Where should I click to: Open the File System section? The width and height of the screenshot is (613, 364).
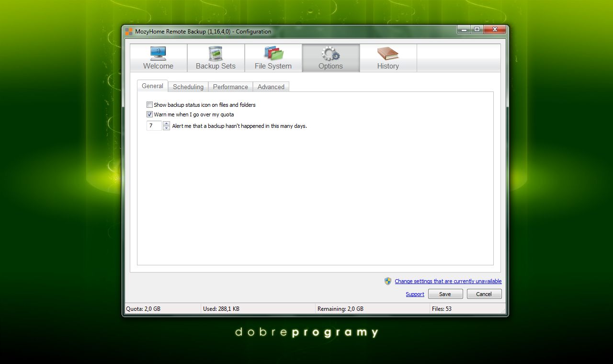point(273,58)
